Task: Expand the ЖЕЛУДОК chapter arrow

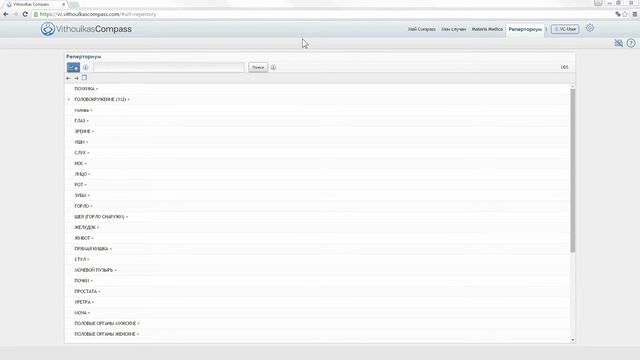Action: 98,227
